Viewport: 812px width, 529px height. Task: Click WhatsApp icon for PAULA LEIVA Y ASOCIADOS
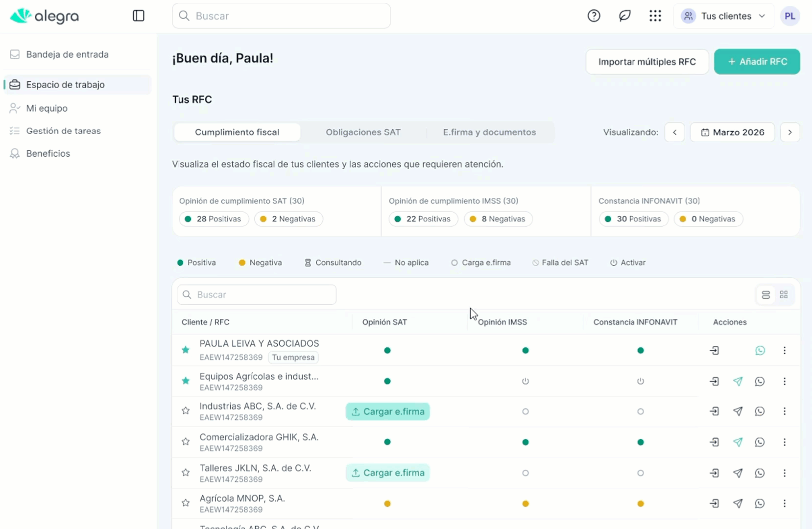[760, 350]
